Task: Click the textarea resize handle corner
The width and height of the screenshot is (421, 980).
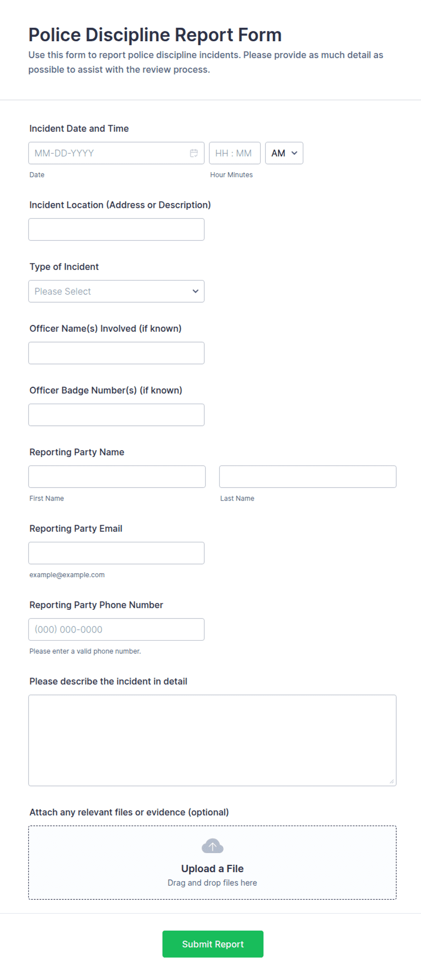Action: click(392, 781)
